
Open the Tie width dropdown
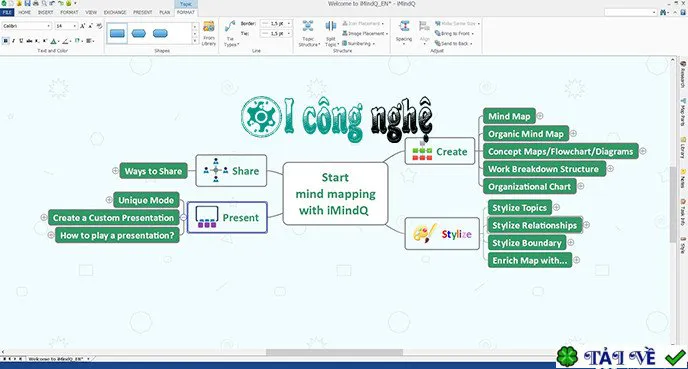coord(289,33)
